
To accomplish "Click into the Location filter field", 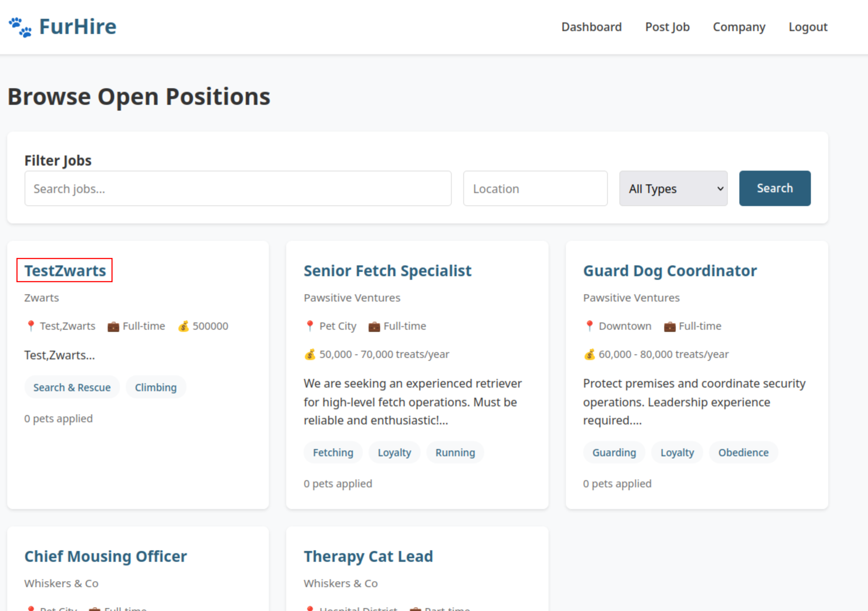I will [535, 188].
